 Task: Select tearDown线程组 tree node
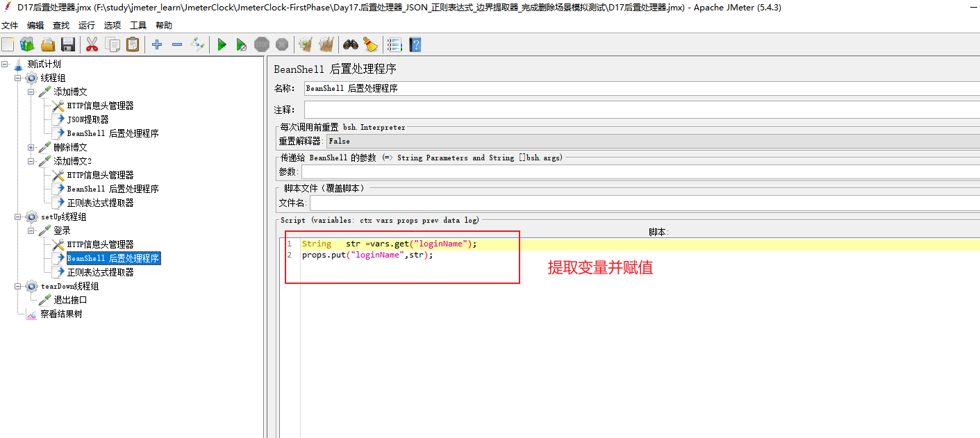pyautogui.click(x=69, y=286)
